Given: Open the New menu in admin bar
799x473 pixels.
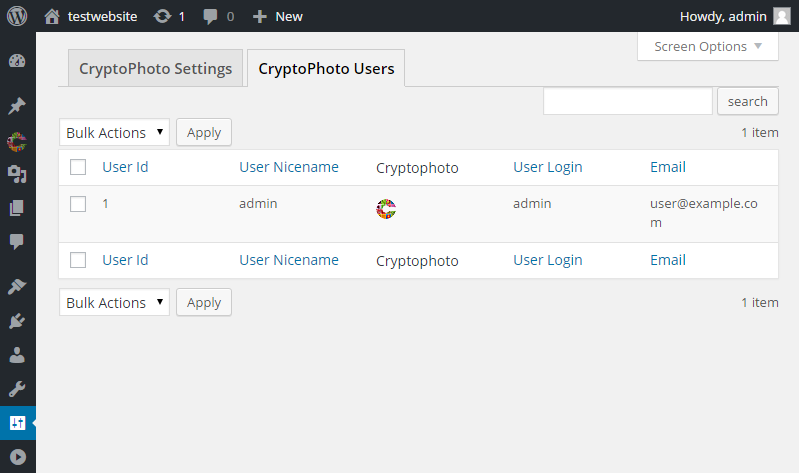Looking at the screenshot, I should [278, 16].
